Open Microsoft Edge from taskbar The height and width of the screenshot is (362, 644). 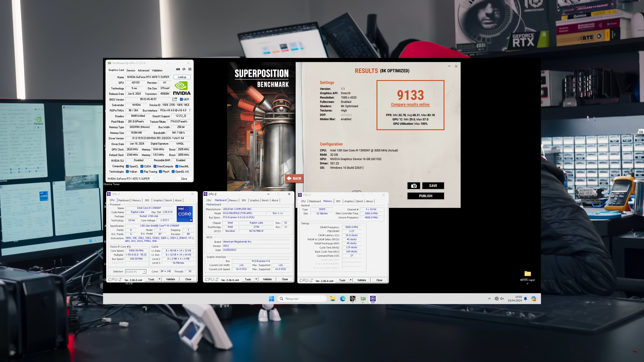[342, 298]
